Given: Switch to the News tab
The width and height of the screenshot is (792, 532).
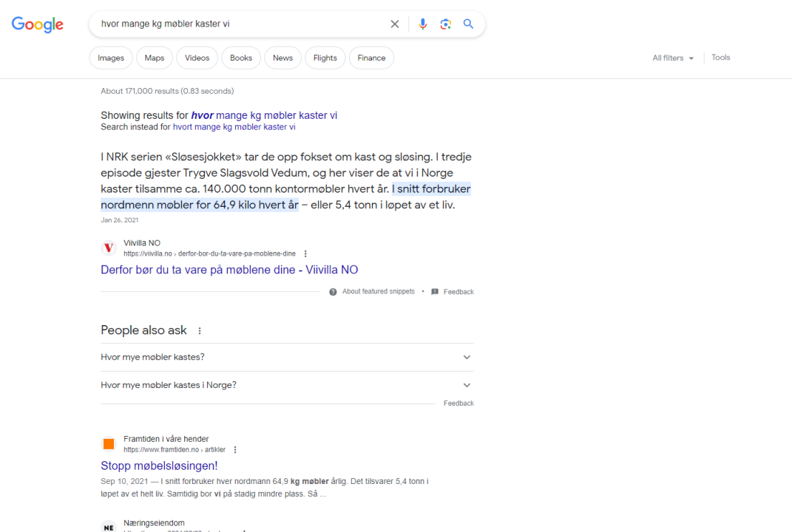Looking at the screenshot, I should coord(282,57).
